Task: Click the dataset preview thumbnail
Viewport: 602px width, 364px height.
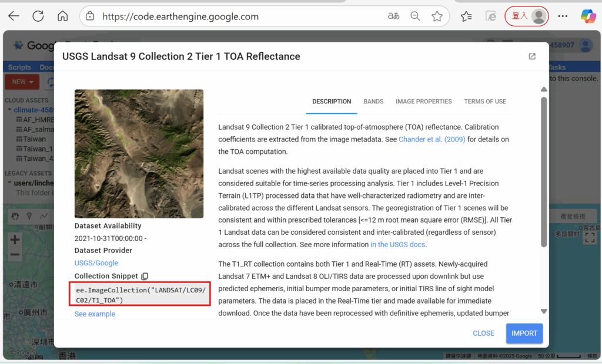Action: click(x=139, y=154)
